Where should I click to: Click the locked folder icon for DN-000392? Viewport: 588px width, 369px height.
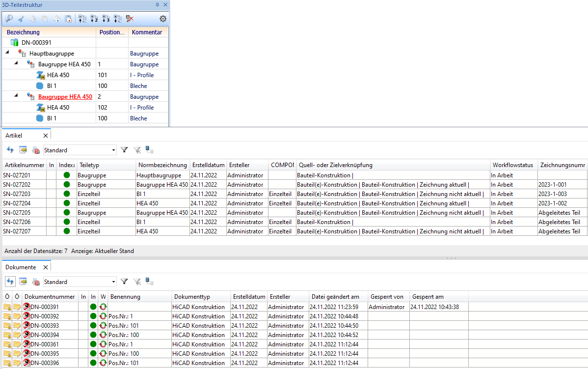[x=7, y=316]
